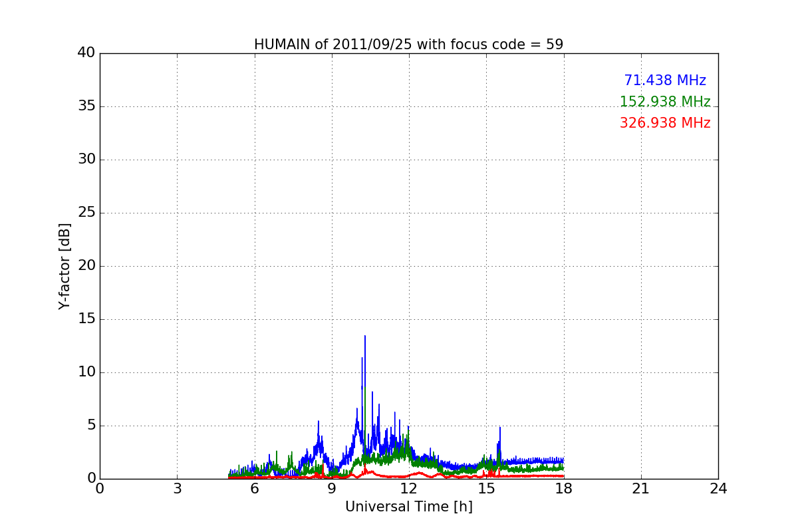Click the y-axis tick label 15
Image resolution: width=798 pixels, height=532 pixels.
(x=86, y=319)
